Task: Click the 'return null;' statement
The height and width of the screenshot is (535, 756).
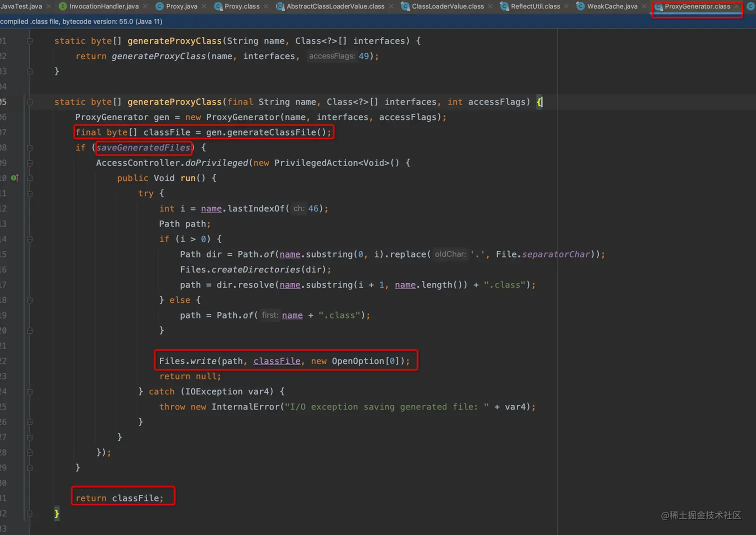Action: pos(190,376)
